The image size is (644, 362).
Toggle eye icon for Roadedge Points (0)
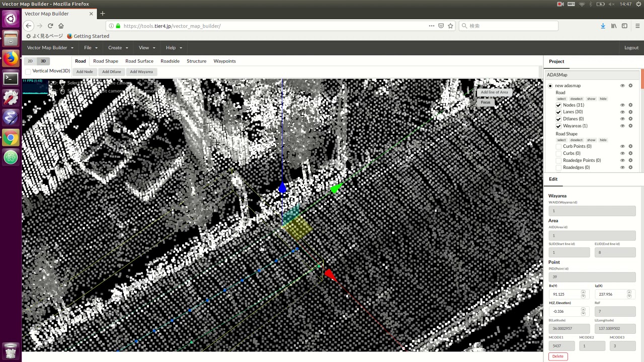(x=622, y=160)
